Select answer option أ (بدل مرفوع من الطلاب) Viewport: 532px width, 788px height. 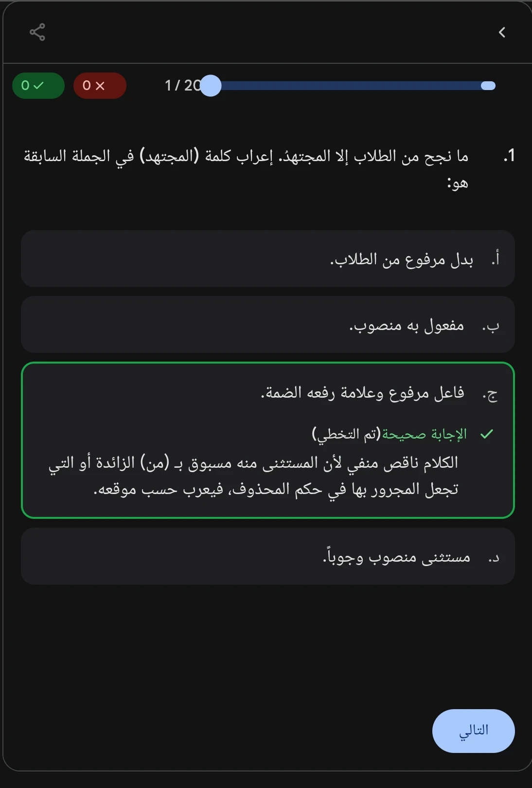click(x=268, y=259)
